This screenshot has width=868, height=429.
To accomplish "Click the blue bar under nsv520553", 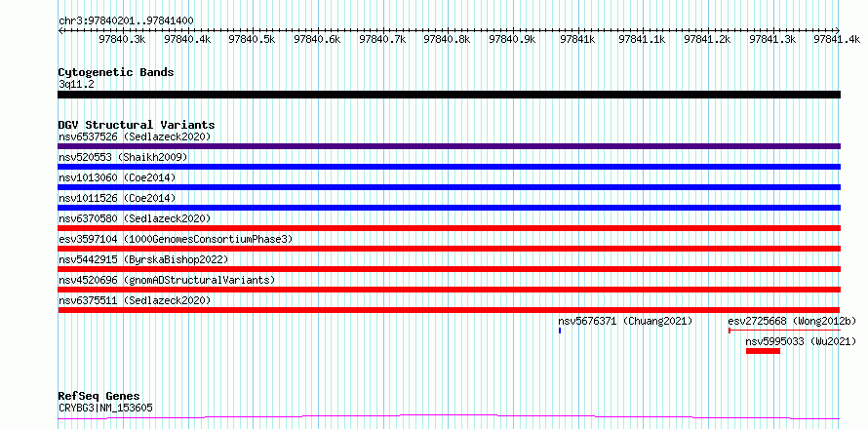I will [x=449, y=167].
